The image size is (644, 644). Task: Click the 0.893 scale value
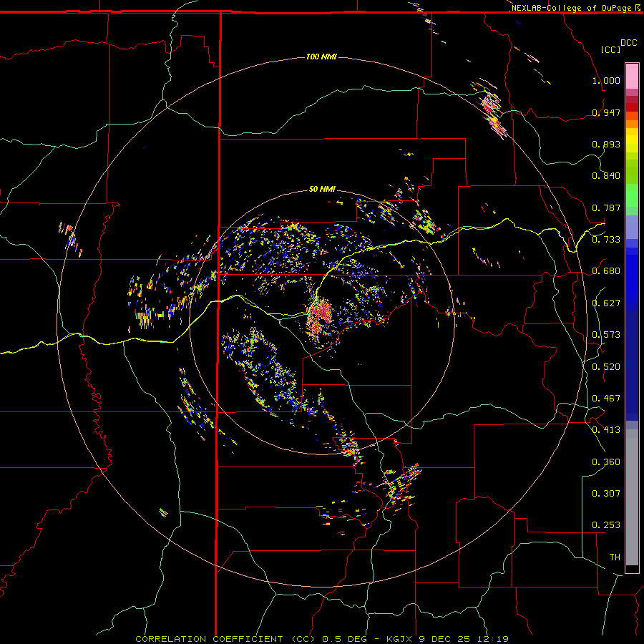coord(606,144)
